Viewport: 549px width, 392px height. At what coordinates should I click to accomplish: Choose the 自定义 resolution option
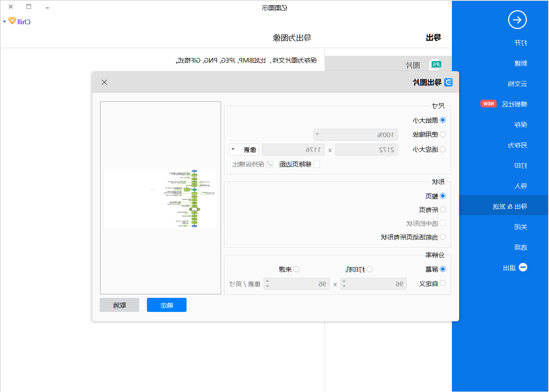point(443,283)
